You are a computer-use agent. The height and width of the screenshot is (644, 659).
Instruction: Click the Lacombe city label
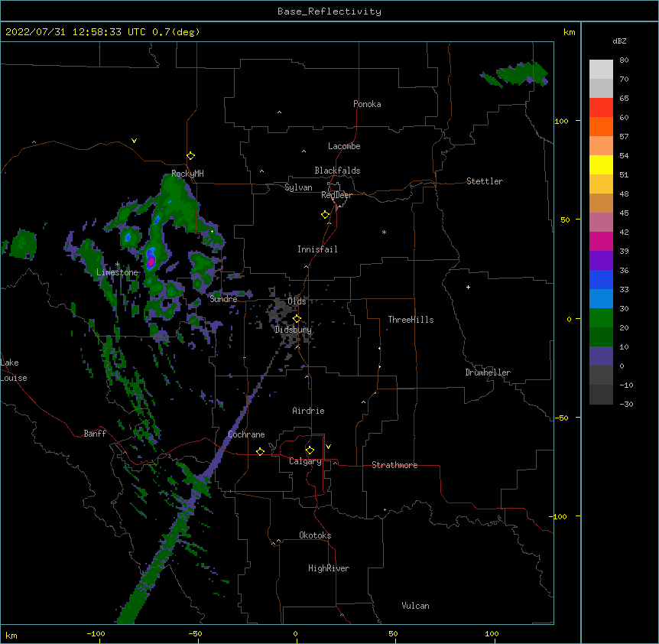(x=344, y=146)
